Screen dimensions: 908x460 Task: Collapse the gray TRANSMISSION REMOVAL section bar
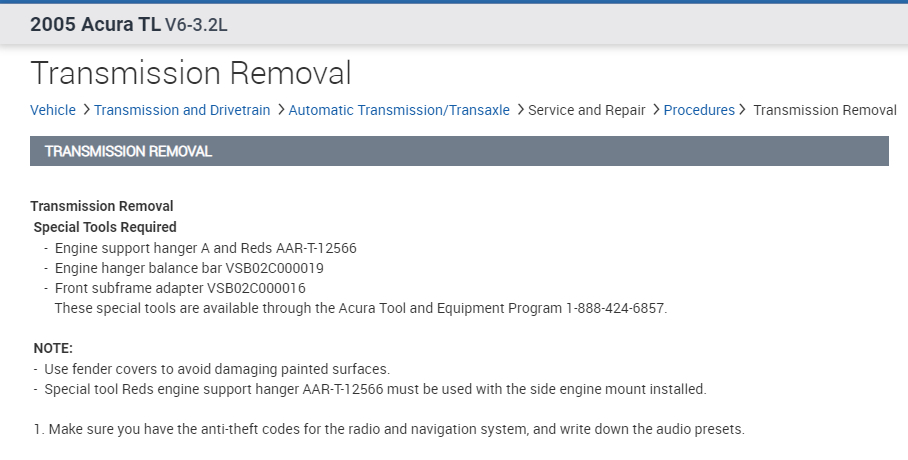459,151
